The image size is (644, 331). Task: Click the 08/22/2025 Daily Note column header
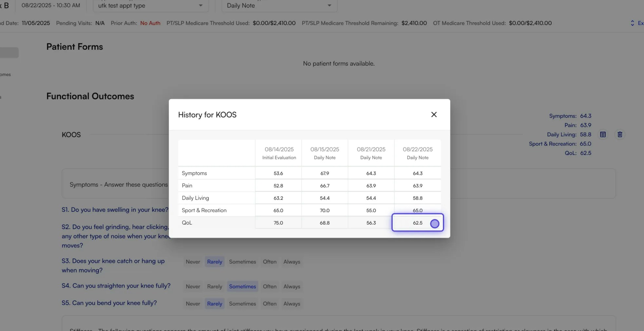pyautogui.click(x=418, y=153)
